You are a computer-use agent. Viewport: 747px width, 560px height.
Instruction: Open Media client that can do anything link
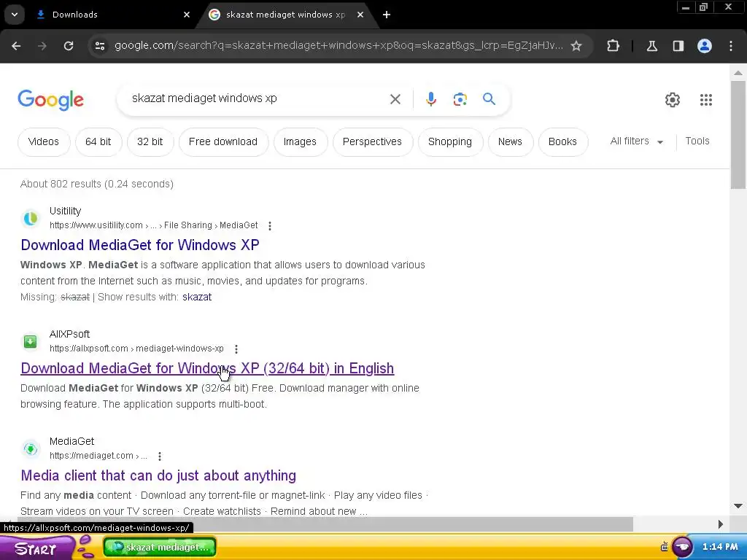[158, 475]
